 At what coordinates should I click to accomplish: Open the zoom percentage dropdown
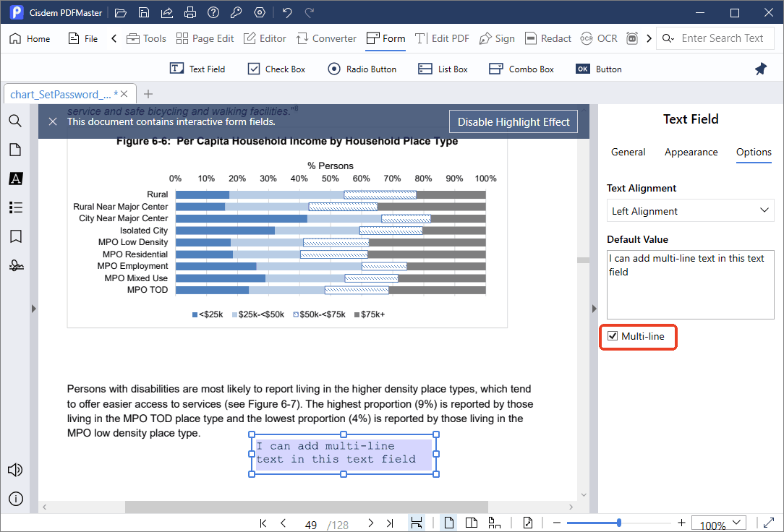click(x=736, y=523)
